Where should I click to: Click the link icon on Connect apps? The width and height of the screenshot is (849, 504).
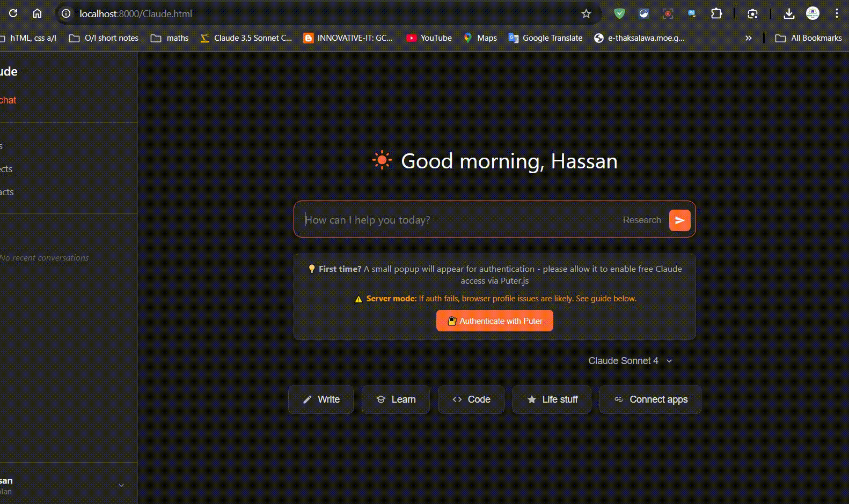(x=619, y=399)
